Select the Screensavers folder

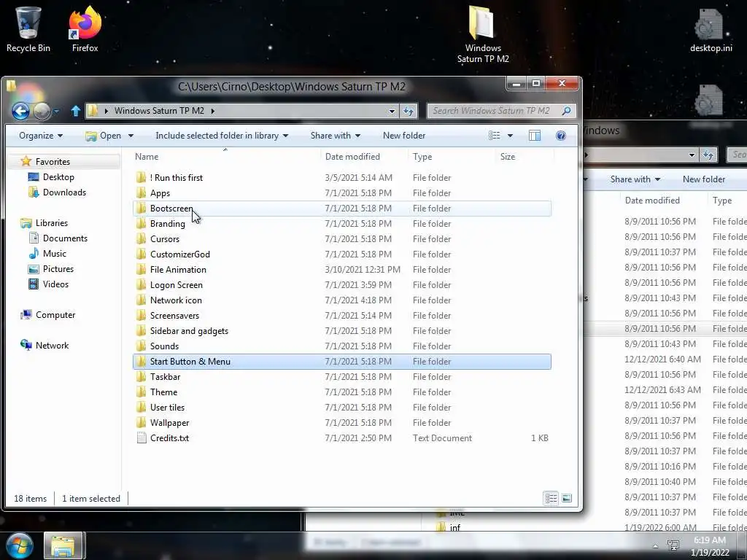(x=341, y=315)
